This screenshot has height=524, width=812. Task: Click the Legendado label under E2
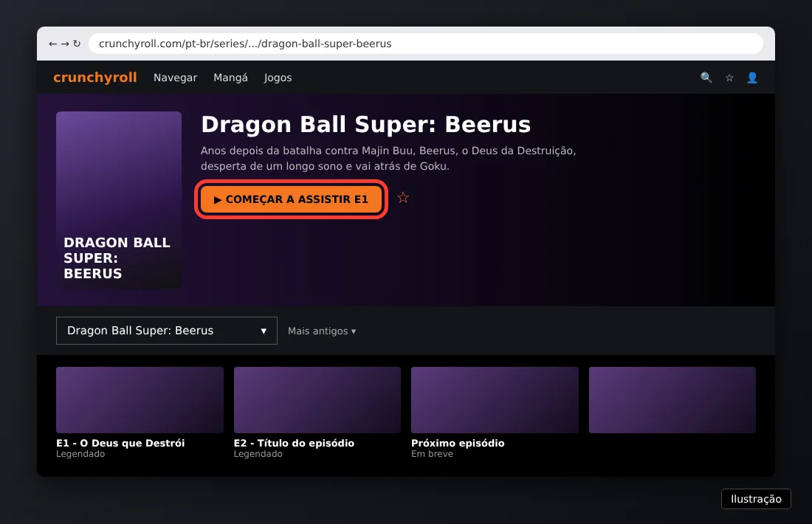point(258,454)
